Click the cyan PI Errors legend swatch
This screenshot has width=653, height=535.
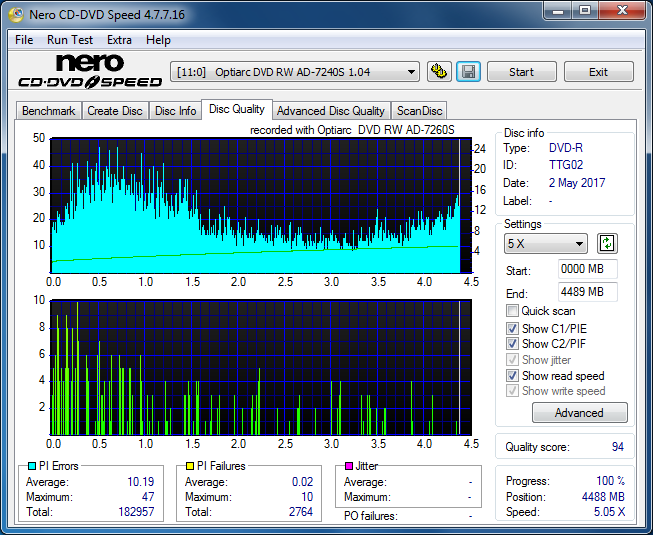pos(32,466)
